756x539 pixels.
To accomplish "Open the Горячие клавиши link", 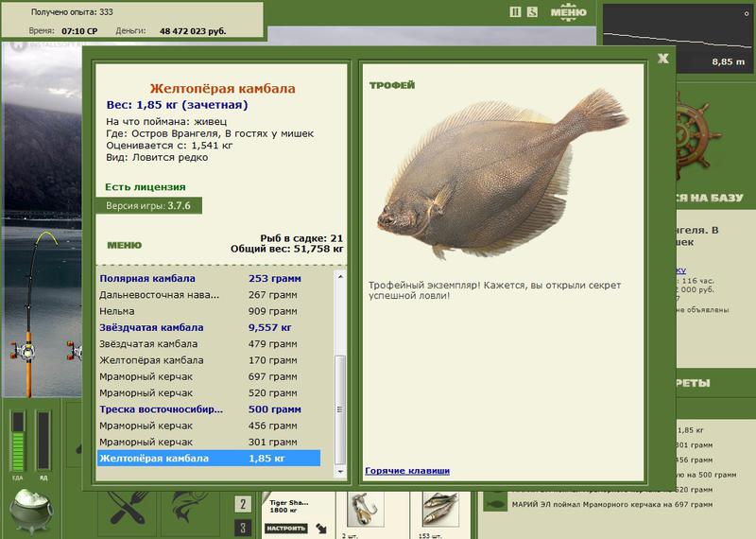I will coord(407,471).
